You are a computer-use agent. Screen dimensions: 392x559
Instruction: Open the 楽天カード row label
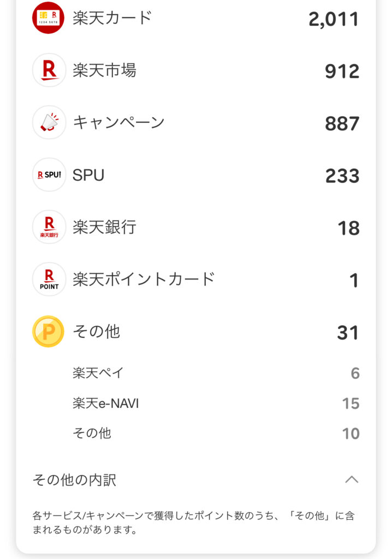pos(112,18)
